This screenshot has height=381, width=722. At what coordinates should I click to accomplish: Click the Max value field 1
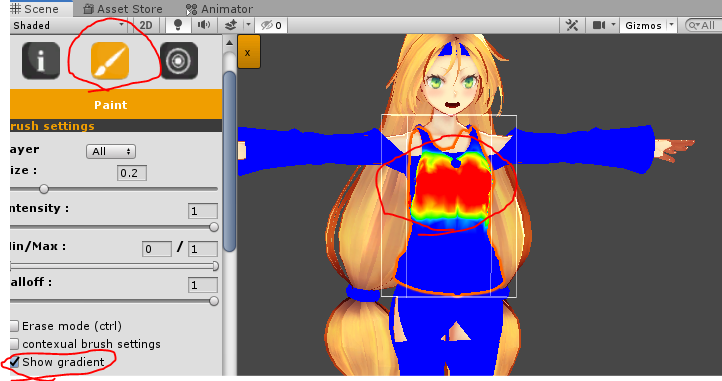pos(203,249)
